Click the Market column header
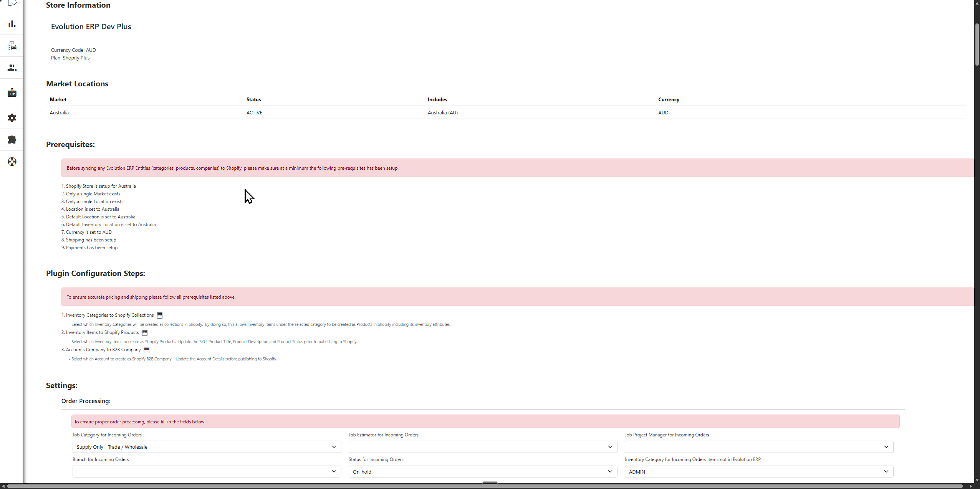 point(58,99)
